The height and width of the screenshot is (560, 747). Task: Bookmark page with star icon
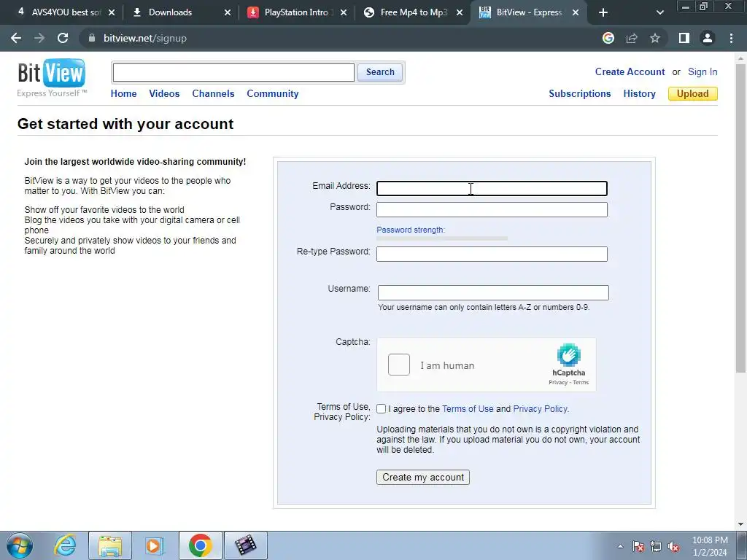pos(655,38)
